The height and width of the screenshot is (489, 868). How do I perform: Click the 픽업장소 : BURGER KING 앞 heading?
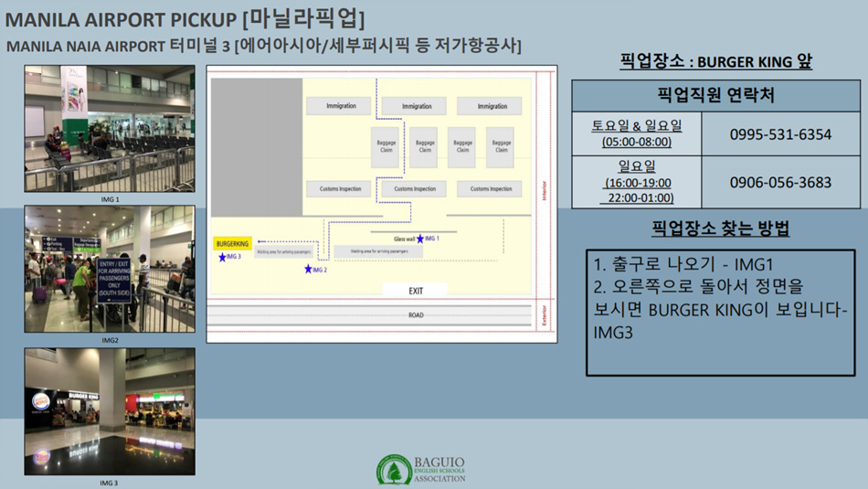[x=715, y=61]
